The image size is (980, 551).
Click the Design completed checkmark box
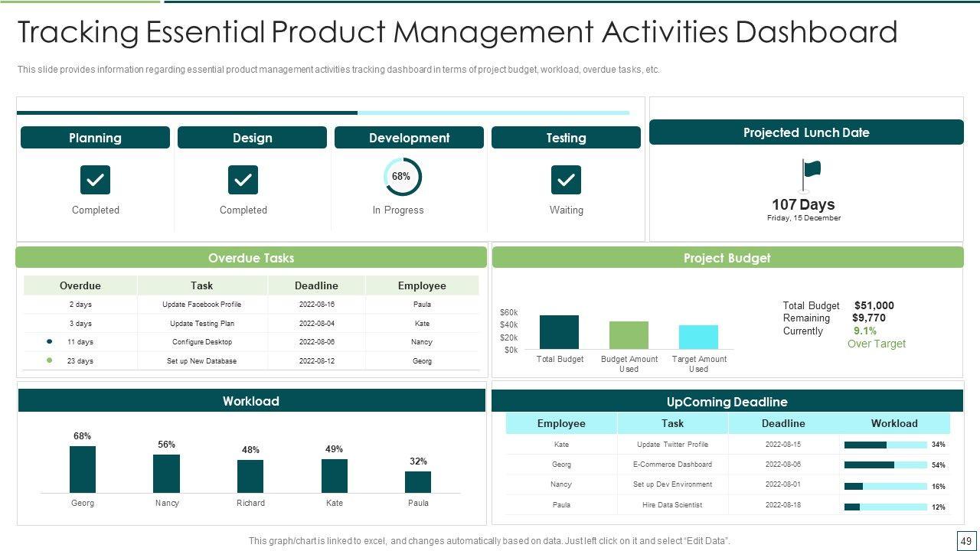tap(243, 180)
